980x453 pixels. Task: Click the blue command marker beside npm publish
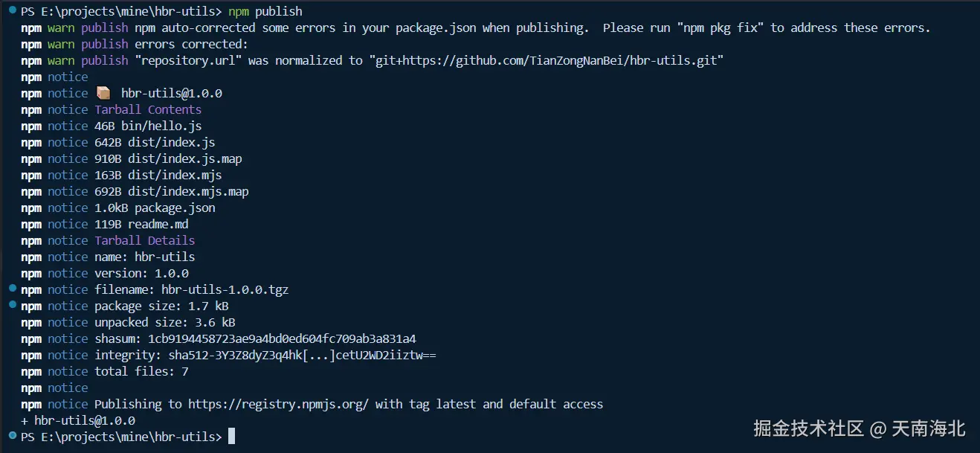13,11
